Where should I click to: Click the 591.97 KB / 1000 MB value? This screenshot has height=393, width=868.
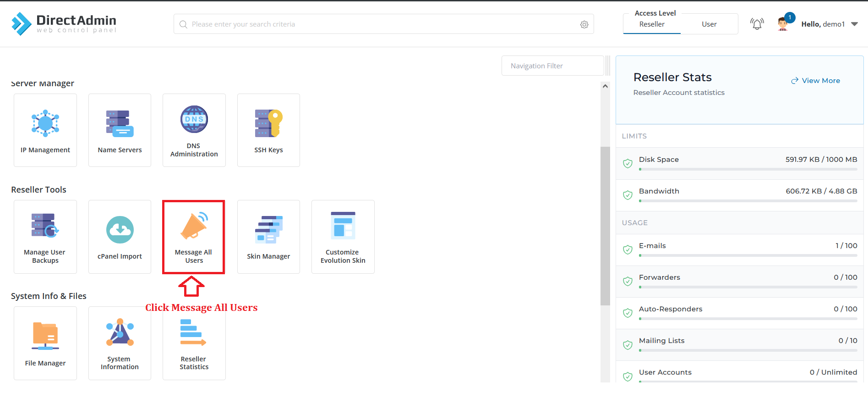click(821, 160)
